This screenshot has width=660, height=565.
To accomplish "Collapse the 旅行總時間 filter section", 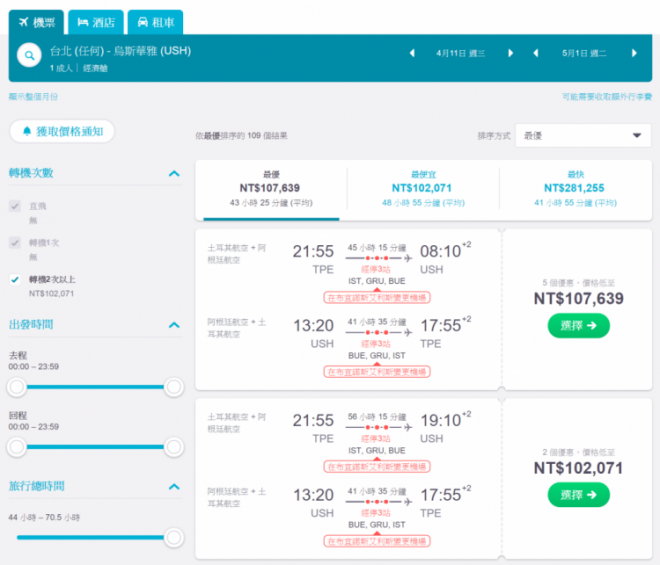I will coord(175,486).
